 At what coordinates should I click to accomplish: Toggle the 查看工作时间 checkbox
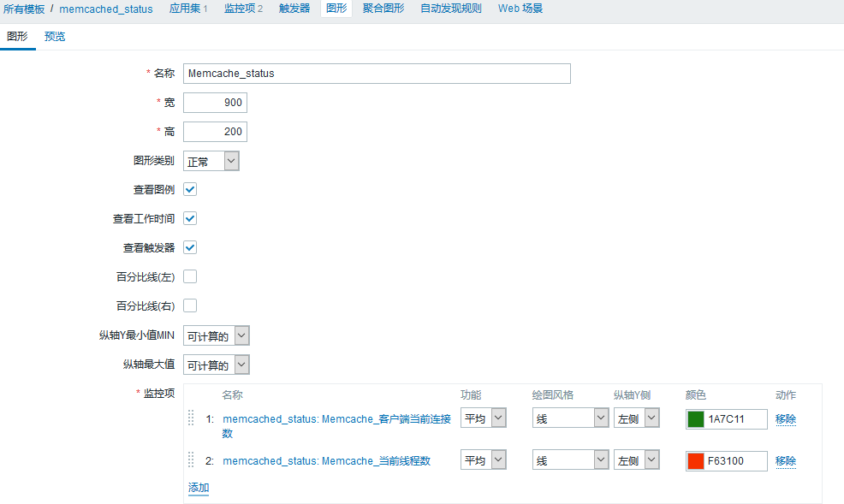pos(191,218)
